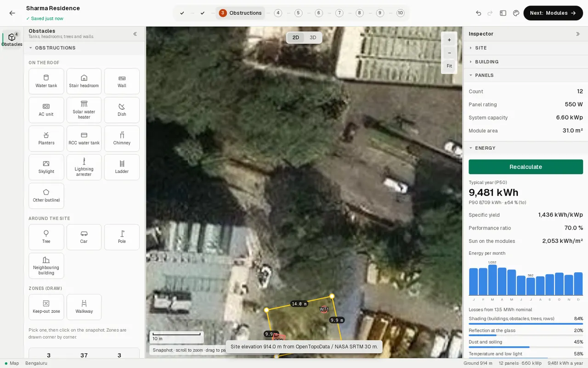Viewport: 588px width, 368px height.
Task: Add a Car around the site
Action: (x=84, y=237)
